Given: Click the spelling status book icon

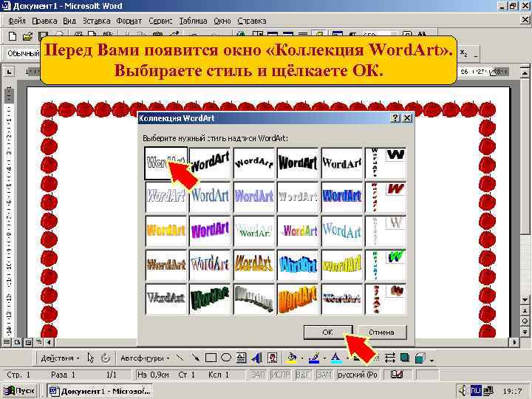Looking at the screenshot, I should [x=396, y=375].
